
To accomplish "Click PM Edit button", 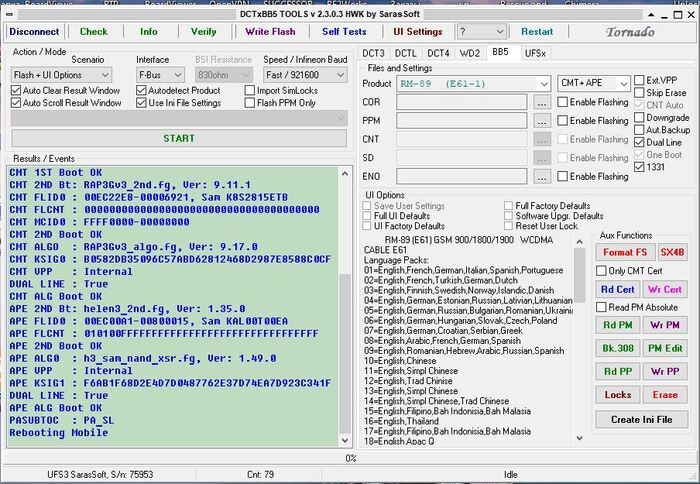I will tap(665, 348).
